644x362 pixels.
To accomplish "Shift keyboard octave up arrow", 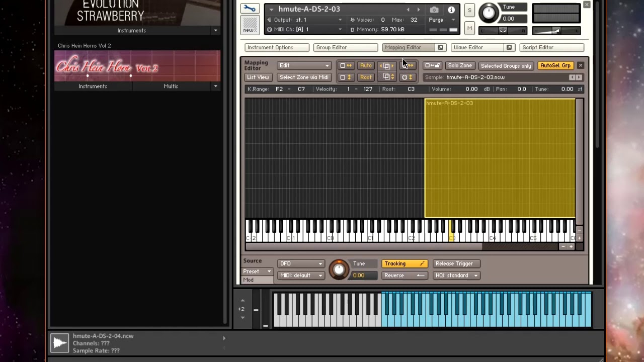I will tap(243, 301).
